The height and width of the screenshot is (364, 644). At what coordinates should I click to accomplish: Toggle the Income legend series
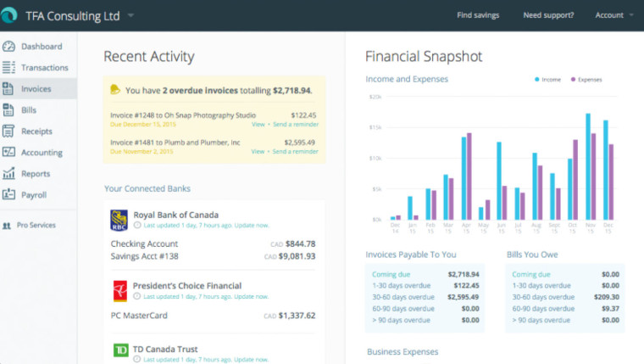click(x=548, y=79)
